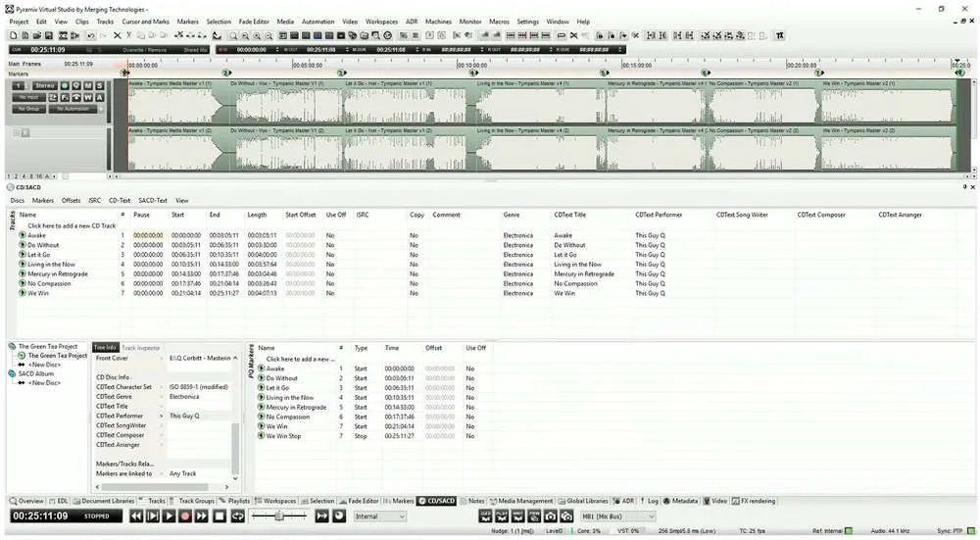Switch to the Track Inspector tab
This screenshot has height=540, width=980.
tap(140, 348)
